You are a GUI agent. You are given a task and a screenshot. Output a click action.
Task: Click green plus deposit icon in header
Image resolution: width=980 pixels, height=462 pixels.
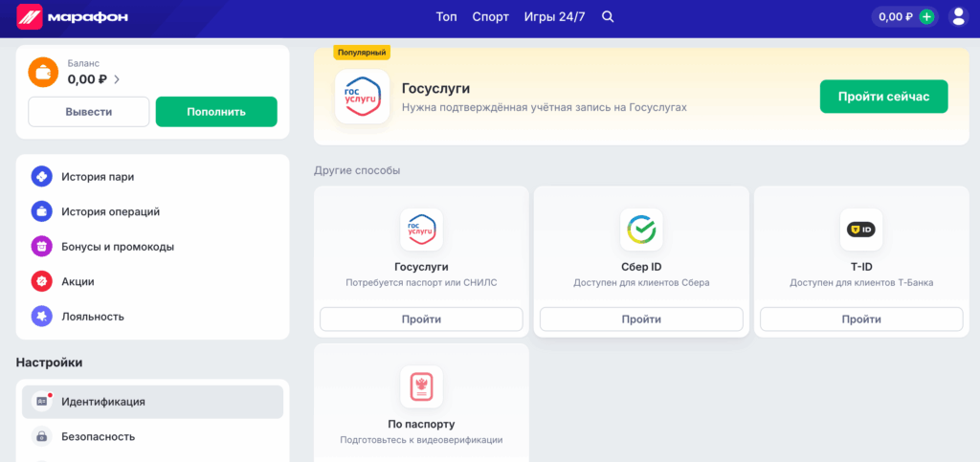point(926,17)
